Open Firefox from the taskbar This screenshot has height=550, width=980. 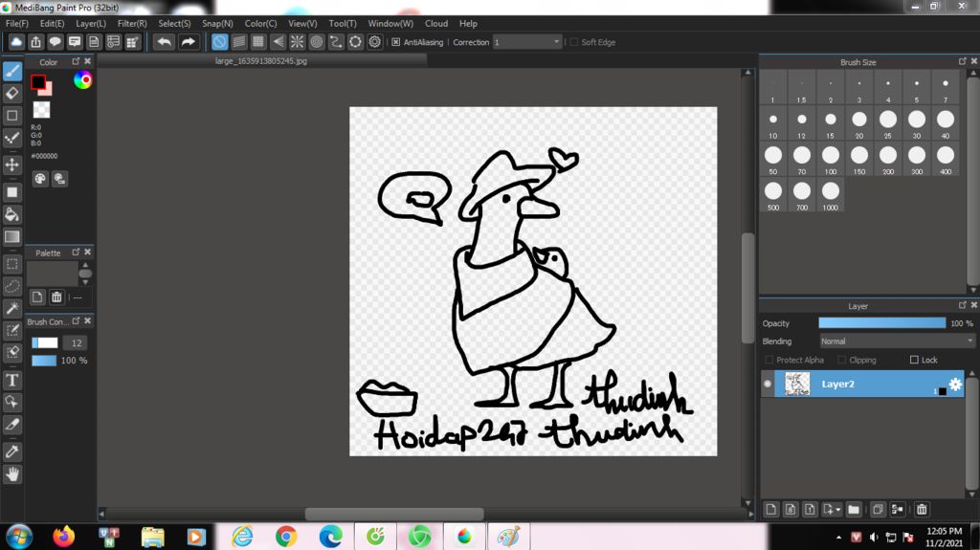pos(63,537)
